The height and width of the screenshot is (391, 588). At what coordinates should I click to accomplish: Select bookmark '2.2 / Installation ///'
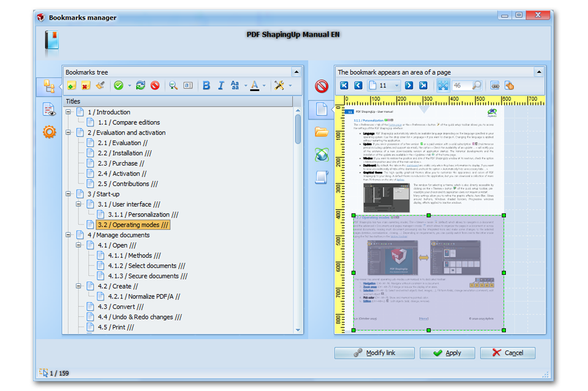pos(124,153)
